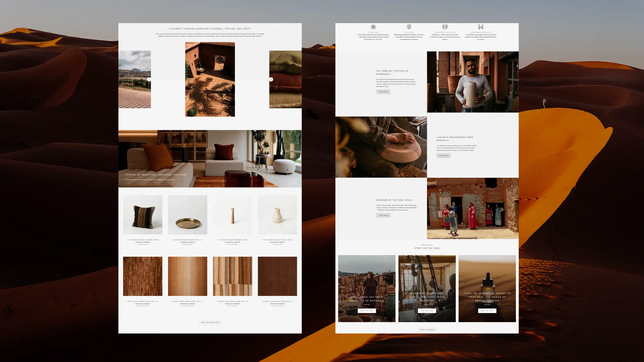Click Shop Now under Tadelakt Potters
644x362 pixels.
(x=383, y=92)
